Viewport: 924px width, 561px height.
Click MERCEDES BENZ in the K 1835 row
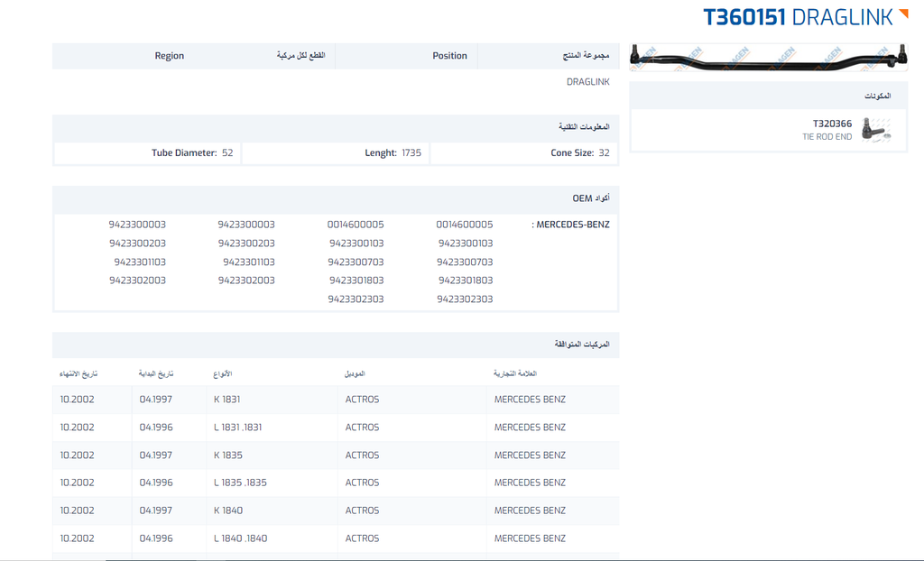click(x=530, y=455)
